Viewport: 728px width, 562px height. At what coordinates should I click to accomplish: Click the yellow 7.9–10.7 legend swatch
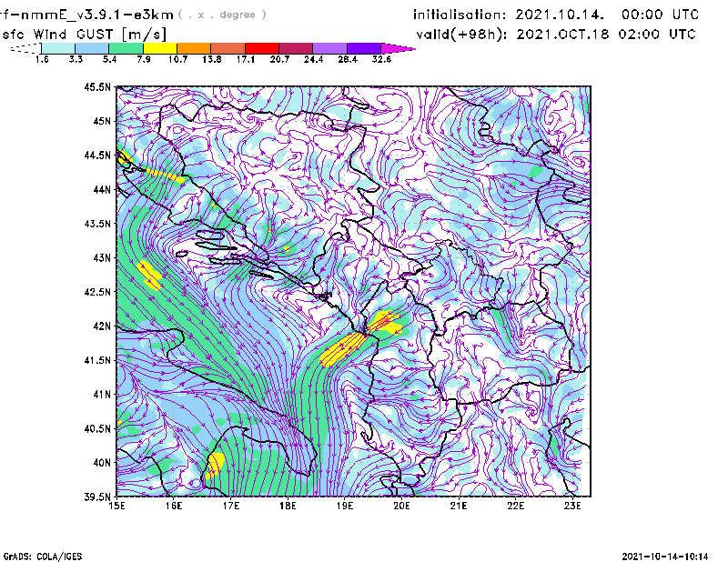pyautogui.click(x=160, y=48)
